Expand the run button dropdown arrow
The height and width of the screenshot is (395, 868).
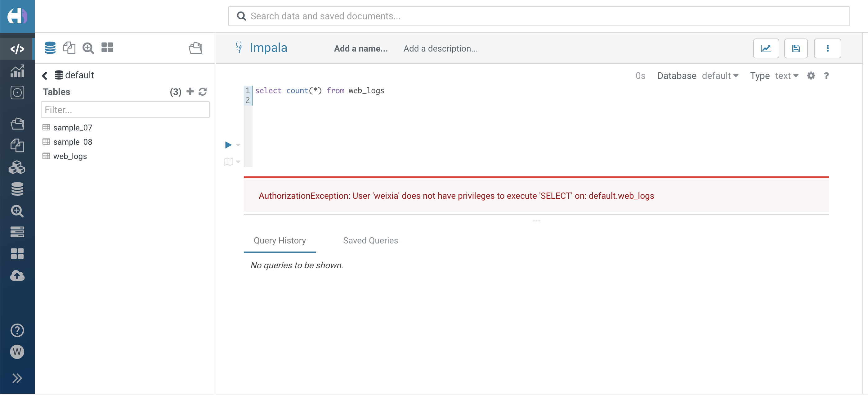click(238, 145)
